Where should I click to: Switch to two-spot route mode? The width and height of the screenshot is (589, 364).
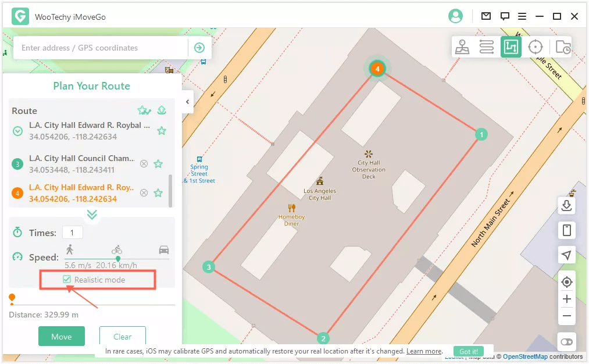click(x=487, y=47)
